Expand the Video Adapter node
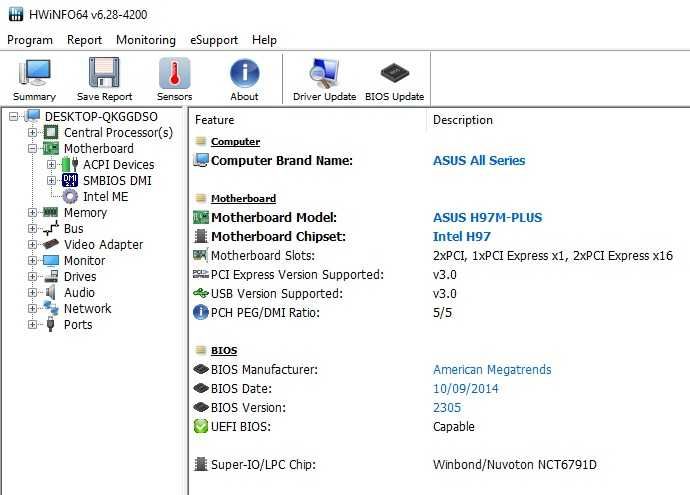The width and height of the screenshot is (690, 495). click(32, 245)
